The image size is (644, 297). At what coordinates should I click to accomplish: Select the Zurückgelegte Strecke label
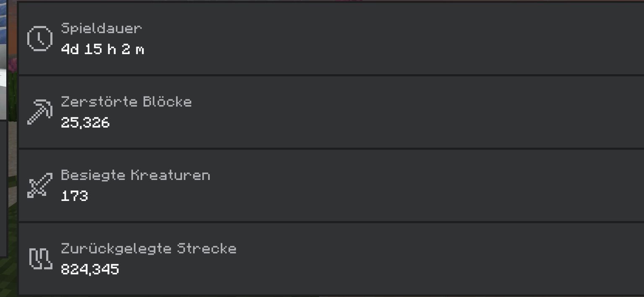(x=149, y=248)
